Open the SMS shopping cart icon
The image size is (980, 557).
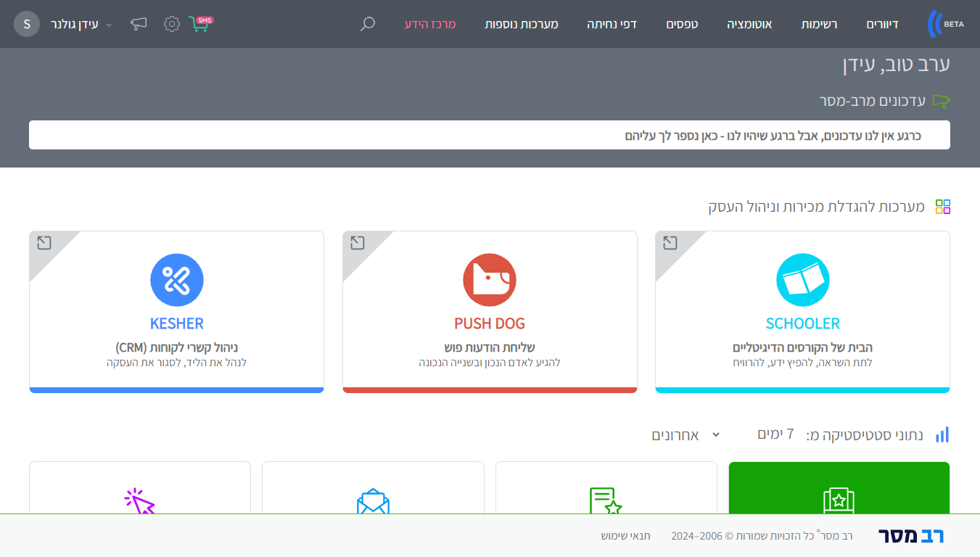(201, 24)
